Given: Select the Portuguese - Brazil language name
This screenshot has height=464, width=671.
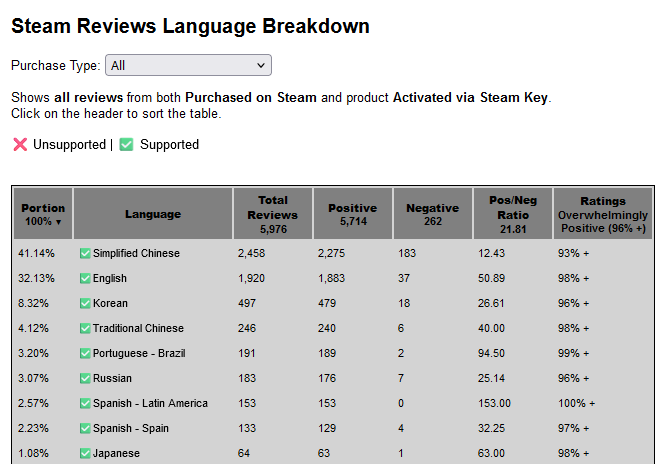Looking at the screenshot, I should tap(139, 353).
